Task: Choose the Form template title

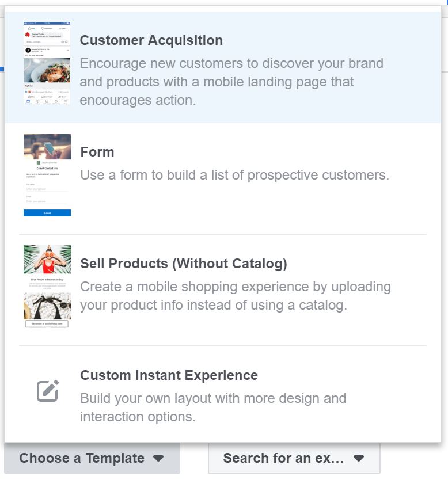Action: (97, 152)
